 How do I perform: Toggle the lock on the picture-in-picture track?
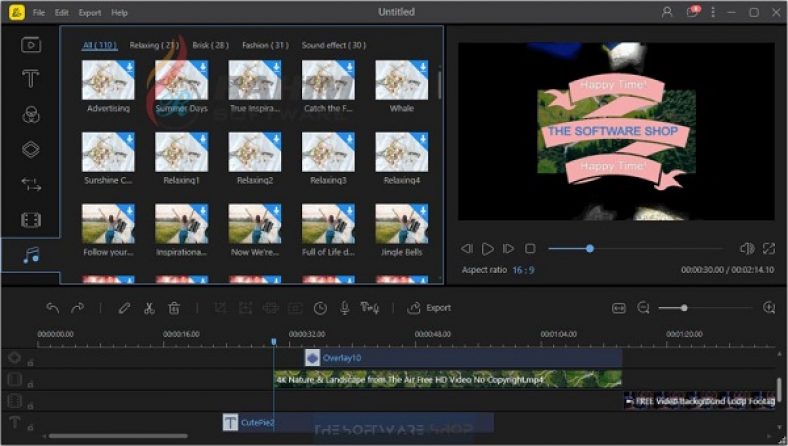[x=31, y=406]
